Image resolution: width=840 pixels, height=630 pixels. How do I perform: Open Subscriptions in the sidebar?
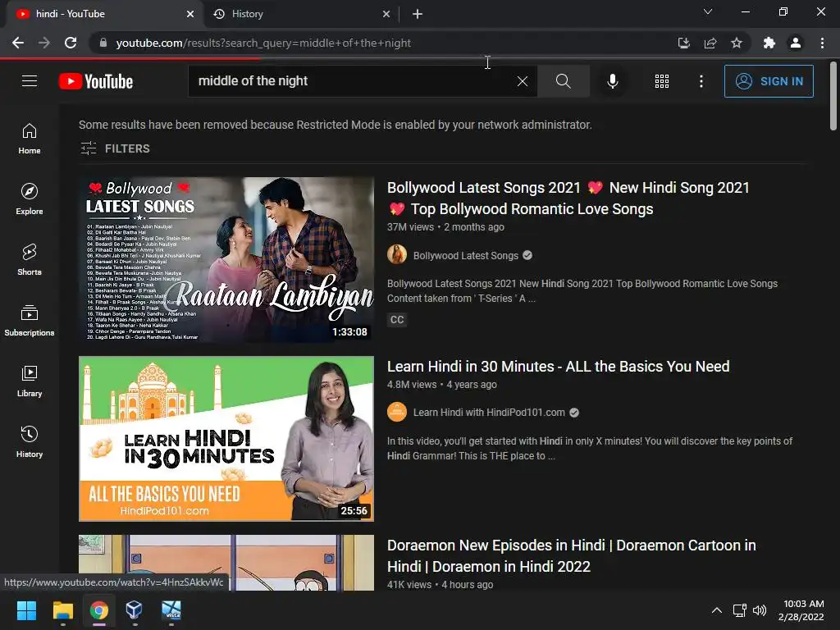(30, 321)
